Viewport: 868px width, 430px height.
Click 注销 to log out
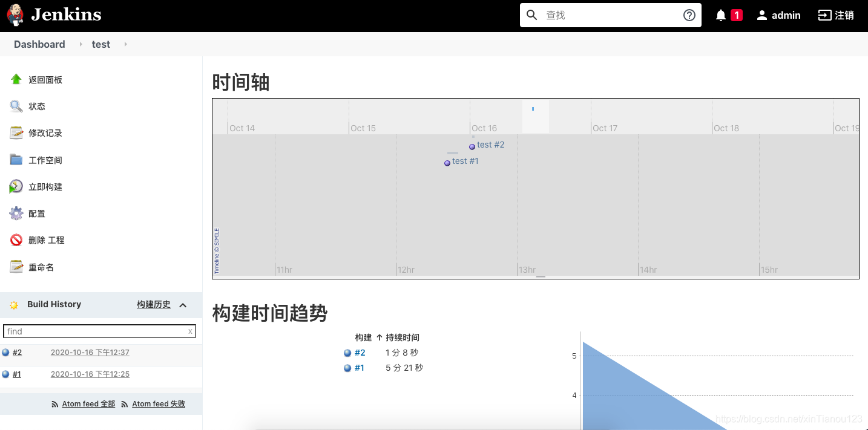(x=836, y=15)
